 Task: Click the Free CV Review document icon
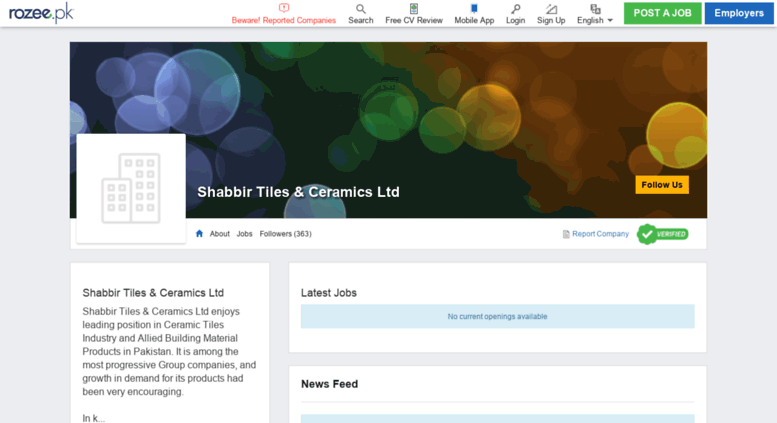tap(414, 8)
